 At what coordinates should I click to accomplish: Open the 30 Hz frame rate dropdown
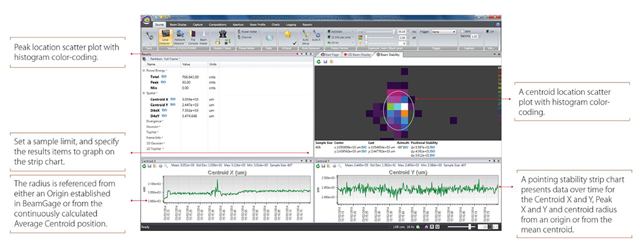340,43
